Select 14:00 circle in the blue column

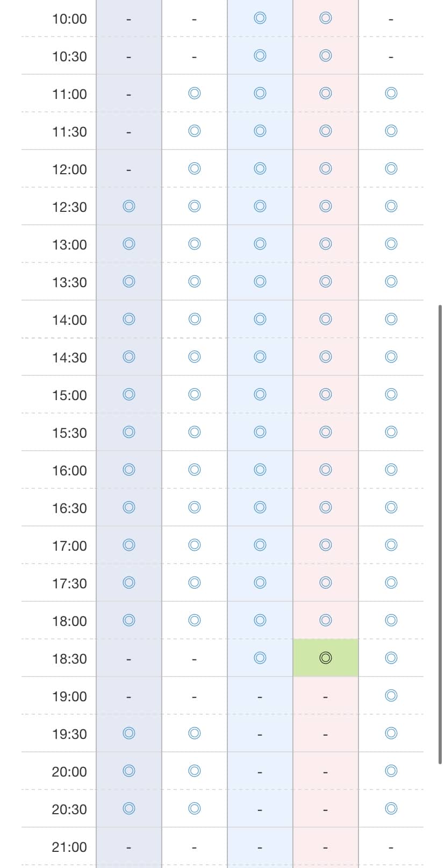click(x=260, y=319)
